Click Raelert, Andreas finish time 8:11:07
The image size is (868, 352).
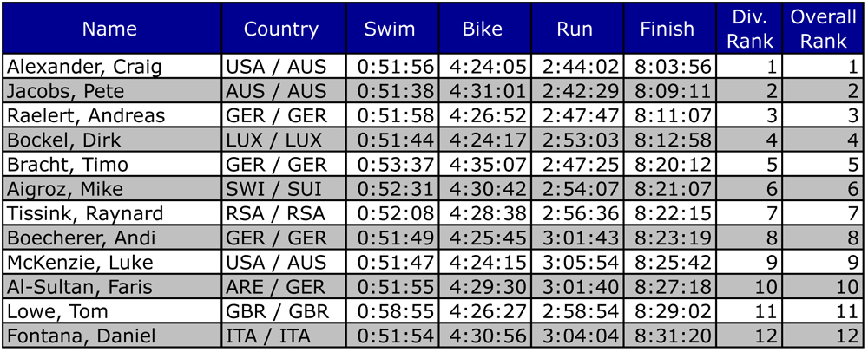pyautogui.click(x=669, y=115)
